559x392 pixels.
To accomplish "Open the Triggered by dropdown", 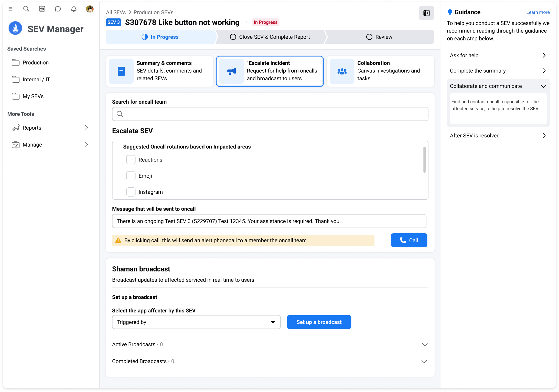I will [x=196, y=322].
